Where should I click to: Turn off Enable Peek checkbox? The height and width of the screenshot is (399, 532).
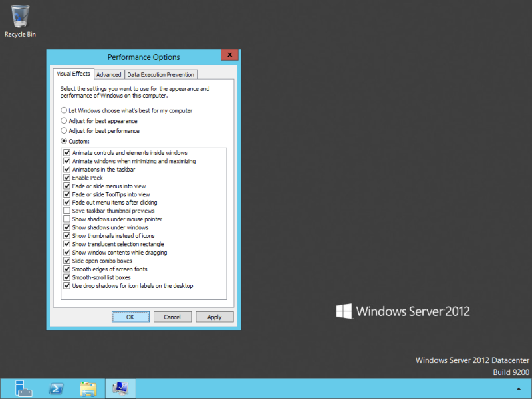click(x=67, y=178)
